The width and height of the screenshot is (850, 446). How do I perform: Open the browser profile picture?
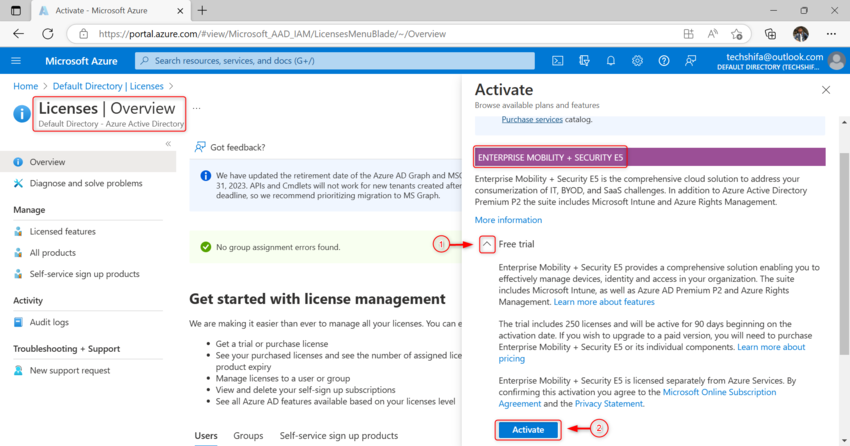(x=801, y=34)
